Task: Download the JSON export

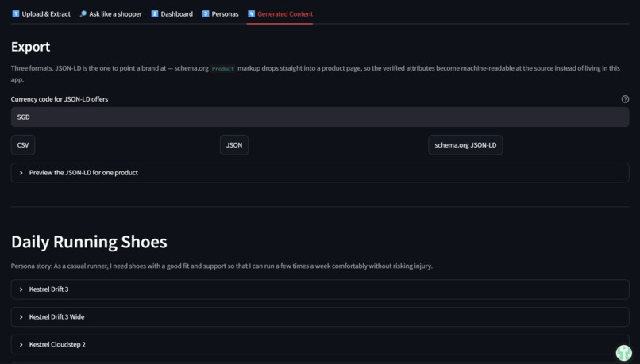Action: [234, 145]
